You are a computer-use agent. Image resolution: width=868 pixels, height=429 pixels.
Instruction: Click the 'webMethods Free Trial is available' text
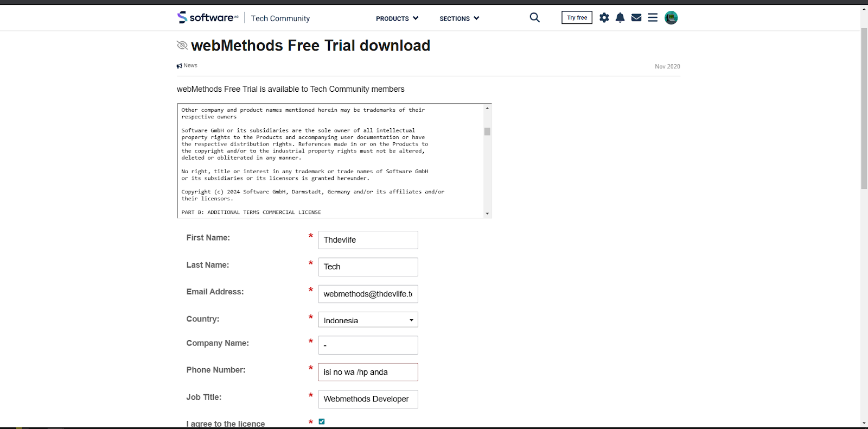click(290, 89)
